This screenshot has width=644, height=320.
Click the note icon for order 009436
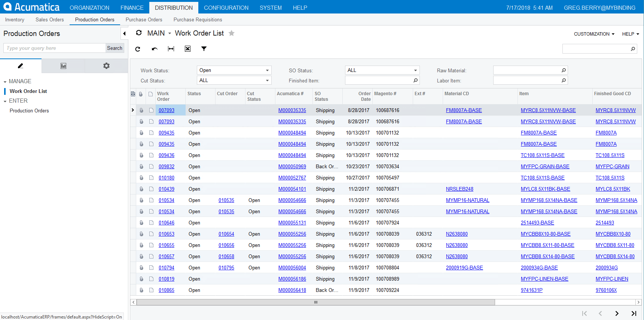point(151,155)
